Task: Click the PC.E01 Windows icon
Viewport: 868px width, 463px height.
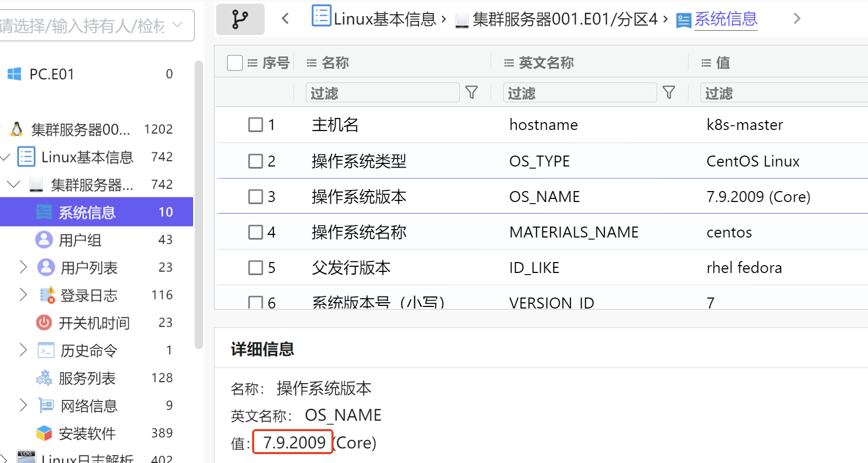Action: pos(15,74)
